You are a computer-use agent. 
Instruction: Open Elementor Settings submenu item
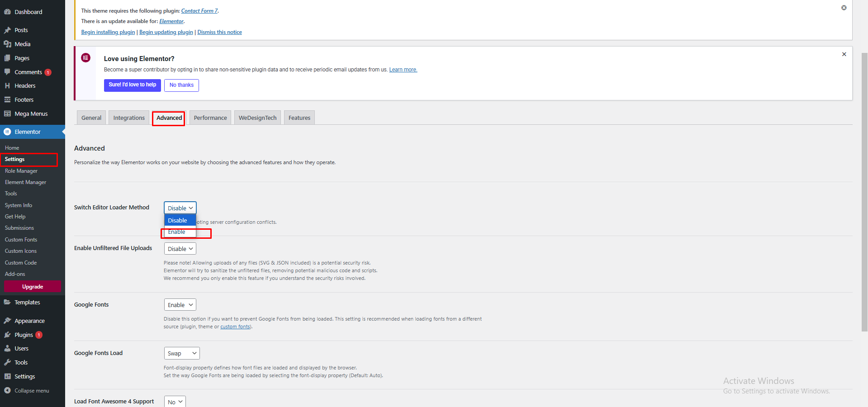[14, 159]
